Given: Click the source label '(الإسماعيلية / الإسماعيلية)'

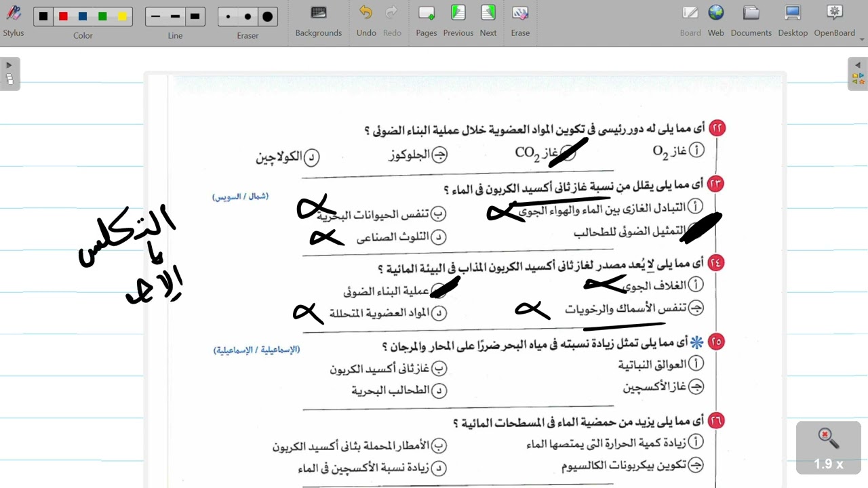Looking at the screenshot, I should (256, 350).
